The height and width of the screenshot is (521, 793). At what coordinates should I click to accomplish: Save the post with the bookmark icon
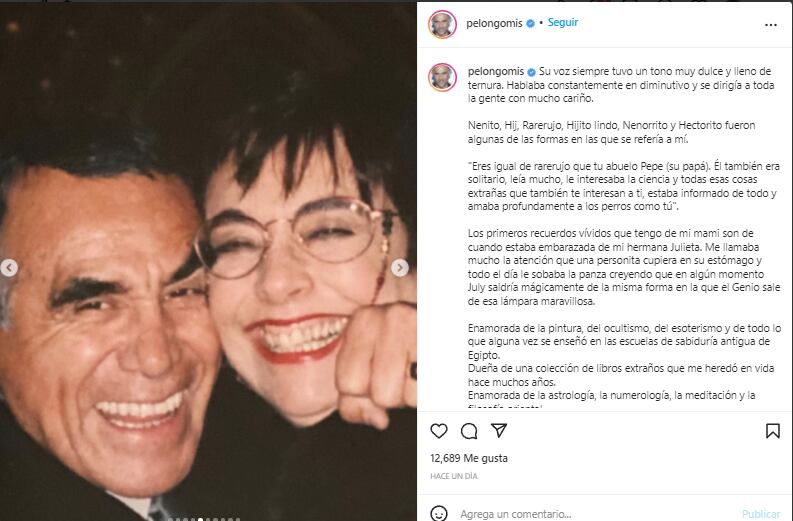point(773,431)
